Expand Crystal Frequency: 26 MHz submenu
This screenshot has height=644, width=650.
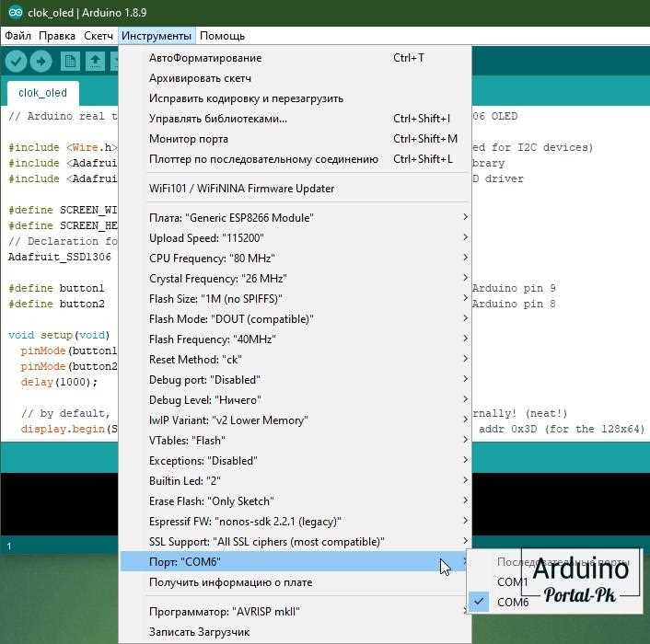click(x=296, y=279)
